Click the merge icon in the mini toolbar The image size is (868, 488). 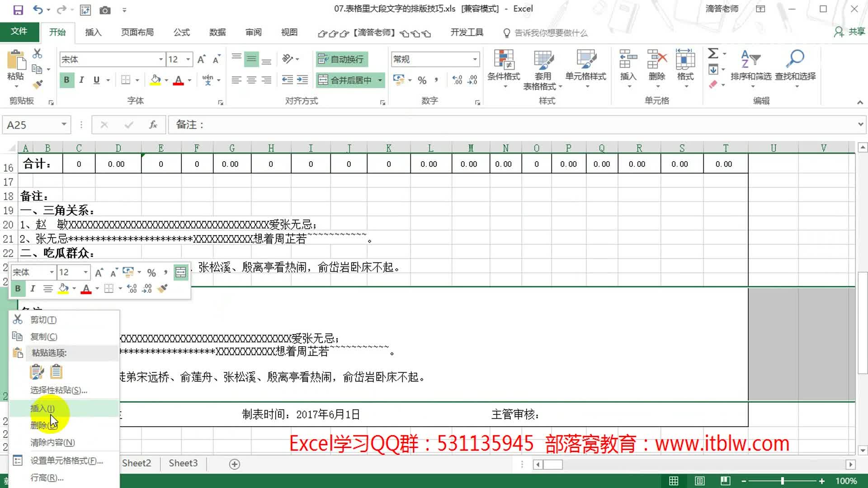(x=181, y=272)
